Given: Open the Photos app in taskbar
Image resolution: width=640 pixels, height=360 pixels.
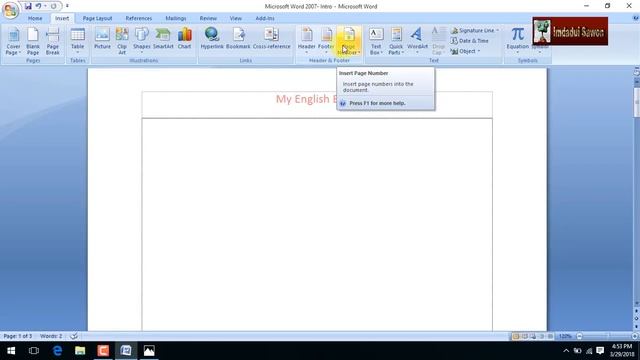Looking at the screenshot, I should (x=149, y=351).
